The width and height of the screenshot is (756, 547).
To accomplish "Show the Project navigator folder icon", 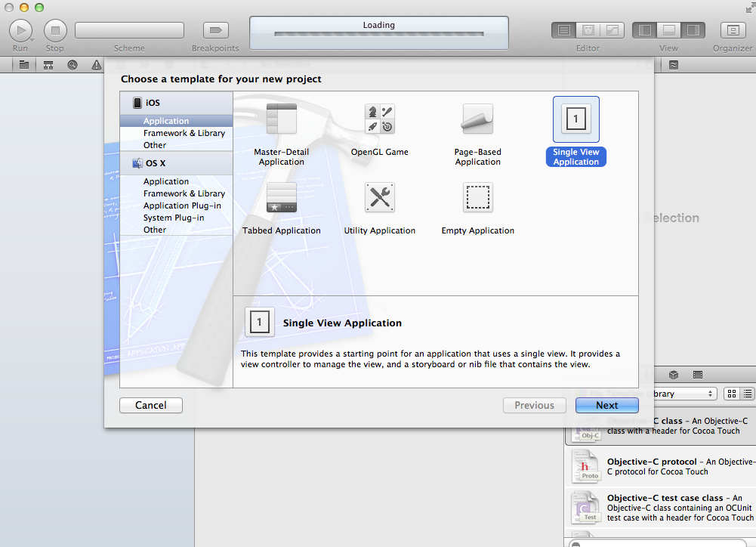I will tap(23, 65).
